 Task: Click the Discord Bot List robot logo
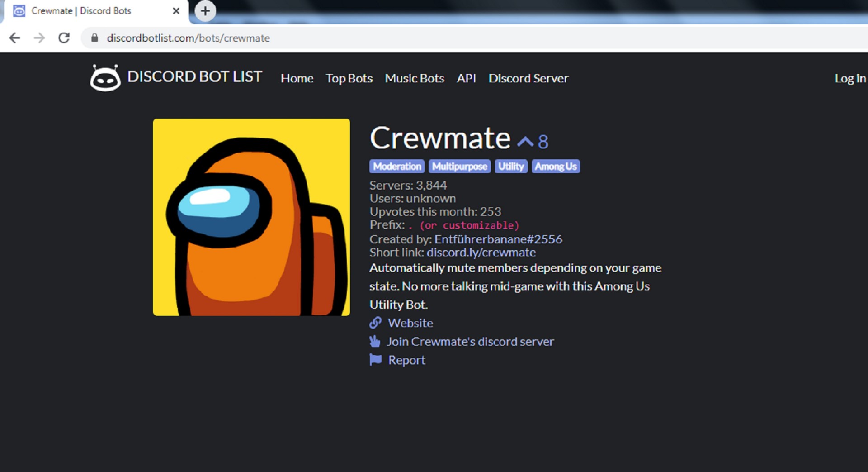click(x=105, y=78)
